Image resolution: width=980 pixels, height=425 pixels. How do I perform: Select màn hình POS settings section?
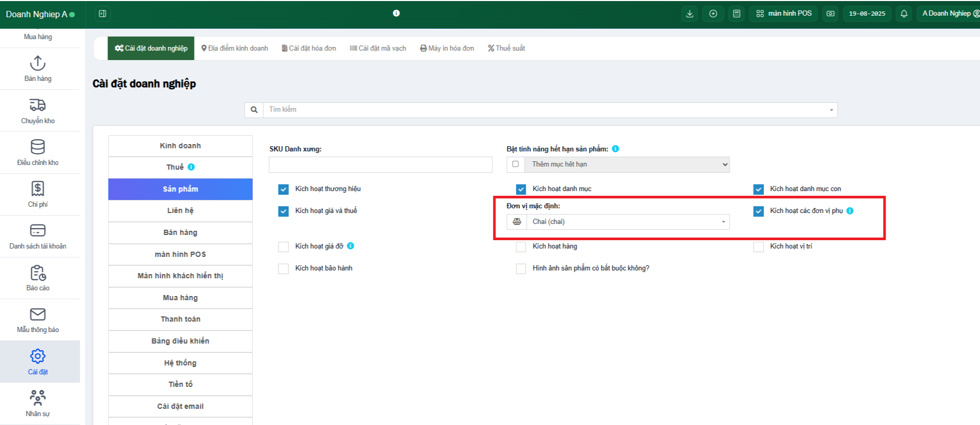(x=180, y=254)
